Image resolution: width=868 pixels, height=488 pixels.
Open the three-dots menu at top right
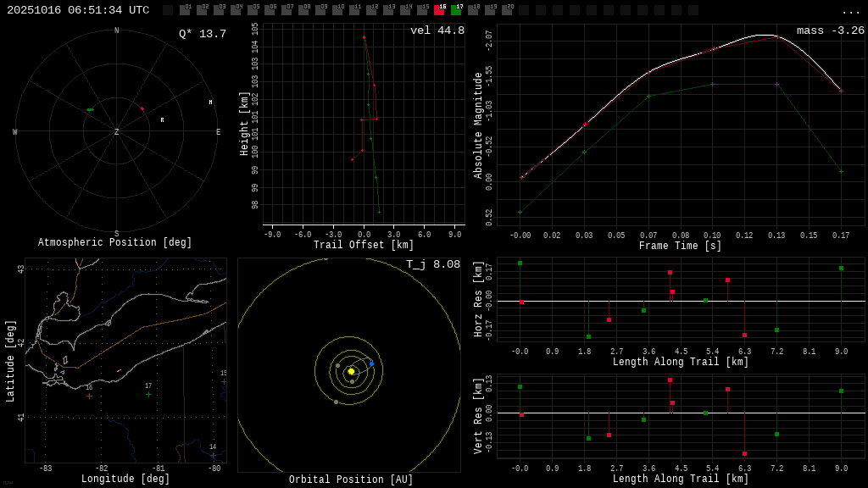[x=851, y=11]
